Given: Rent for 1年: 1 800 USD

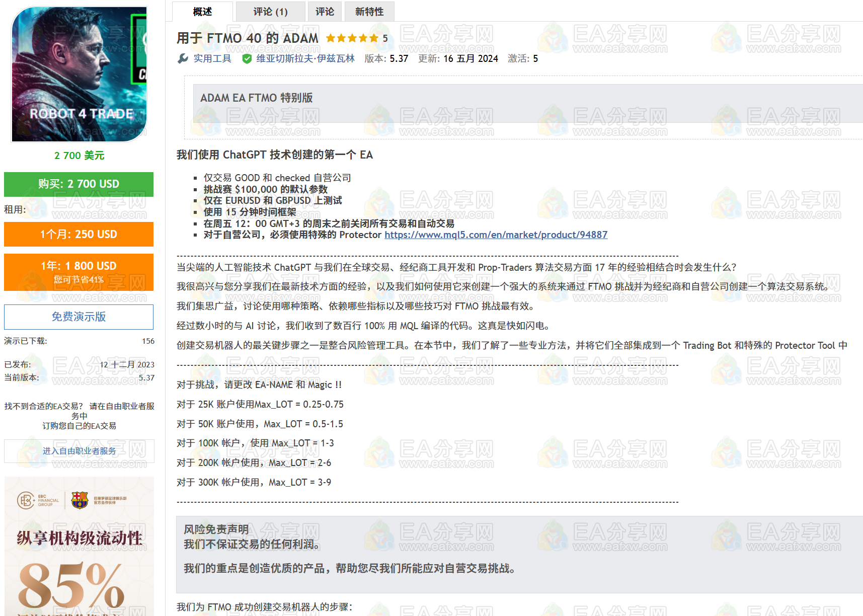Looking at the screenshot, I should [79, 272].
